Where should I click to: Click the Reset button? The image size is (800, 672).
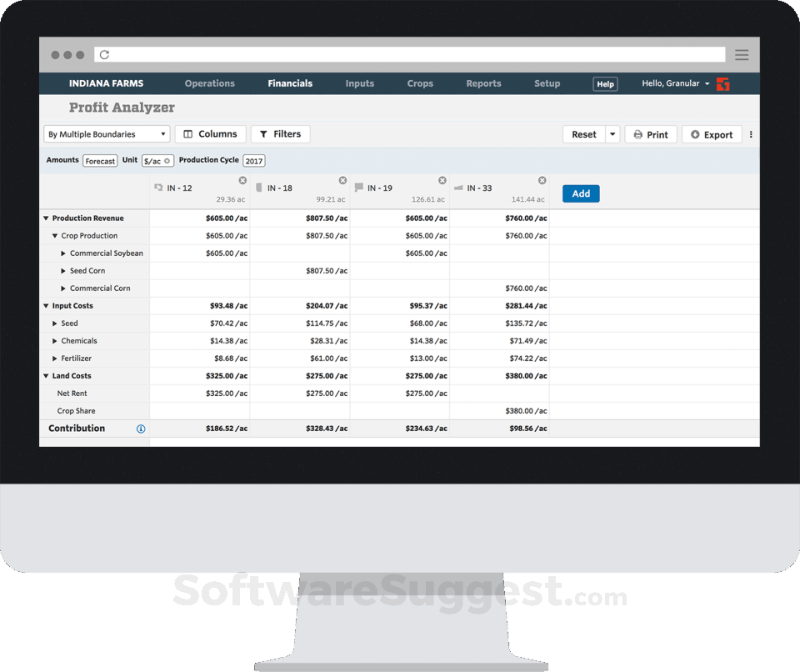click(584, 134)
